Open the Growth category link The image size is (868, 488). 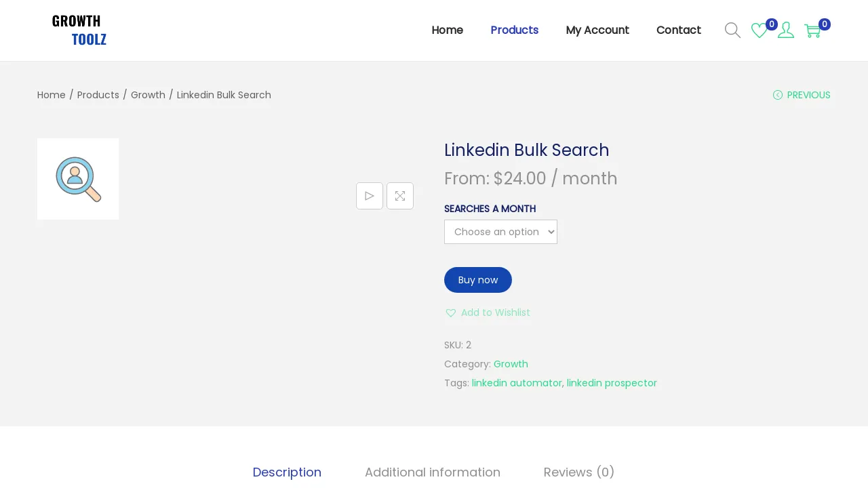(511, 364)
